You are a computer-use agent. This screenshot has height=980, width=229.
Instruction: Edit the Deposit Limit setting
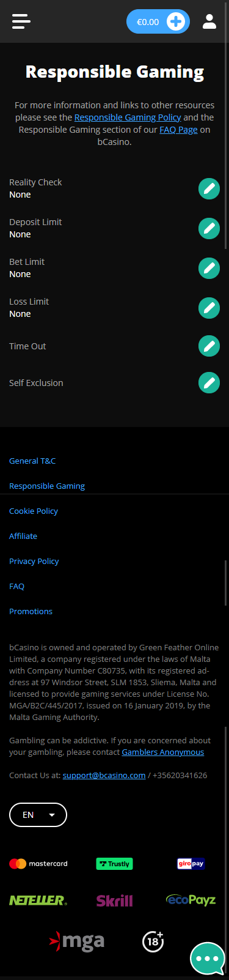(x=209, y=228)
